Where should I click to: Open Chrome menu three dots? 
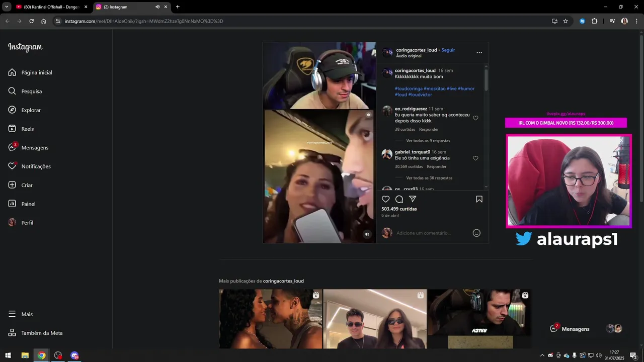[636, 21]
